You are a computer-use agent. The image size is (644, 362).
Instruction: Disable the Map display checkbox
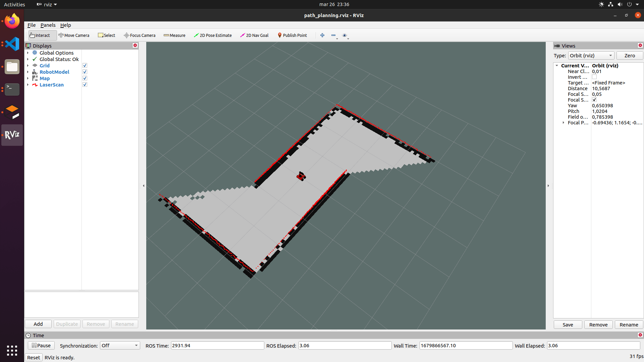pyautogui.click(x=85, y=78)
